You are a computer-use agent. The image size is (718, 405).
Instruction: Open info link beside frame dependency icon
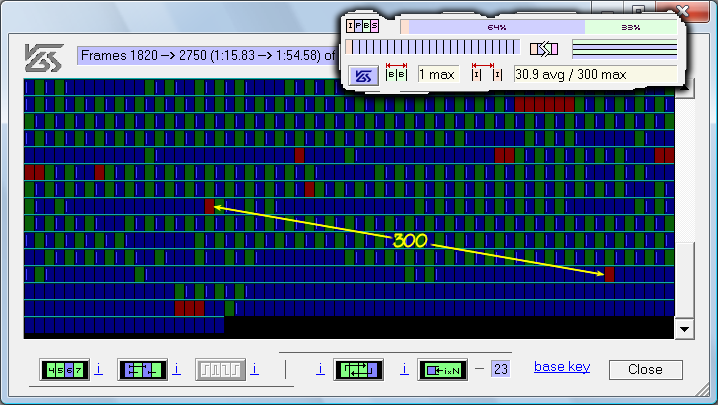177,369
